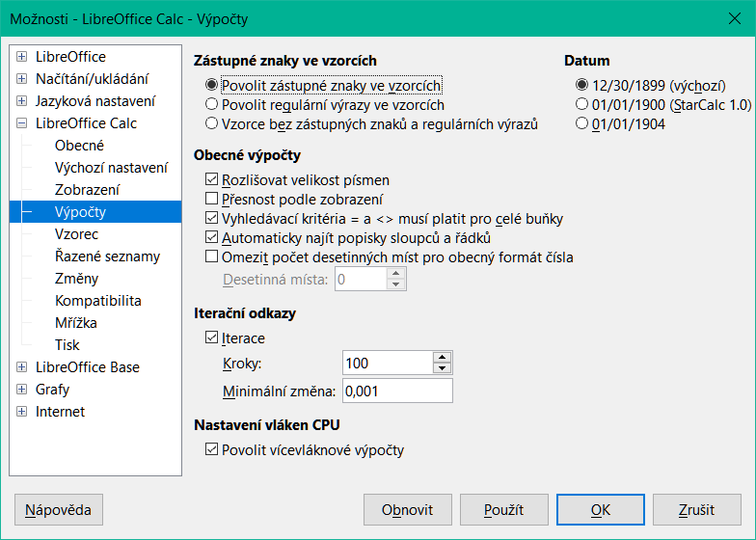Click the Jazyková nastavení tree label
The height and width of the screenshot is (540, 756).
click(95, 100)
